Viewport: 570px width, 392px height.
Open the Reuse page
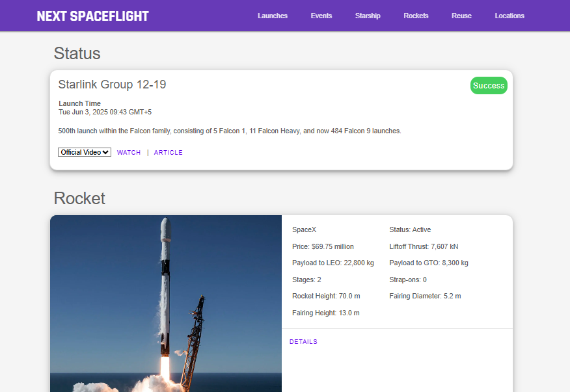click(461, 16)
